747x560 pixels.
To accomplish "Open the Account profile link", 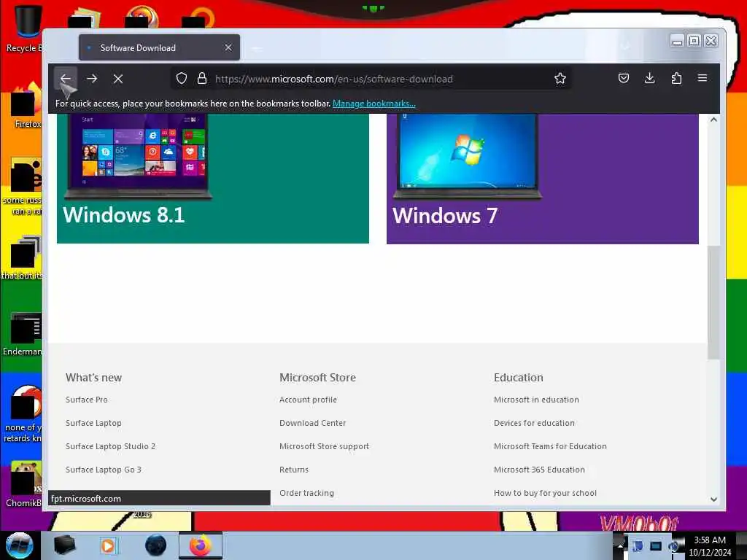I will pyautogui.click(x=309, y=400).
